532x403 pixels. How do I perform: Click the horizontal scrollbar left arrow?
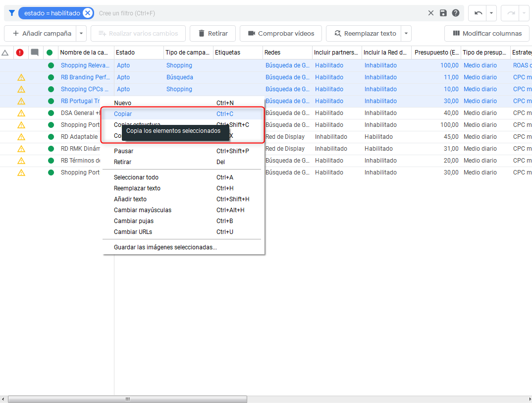point(3,399)
